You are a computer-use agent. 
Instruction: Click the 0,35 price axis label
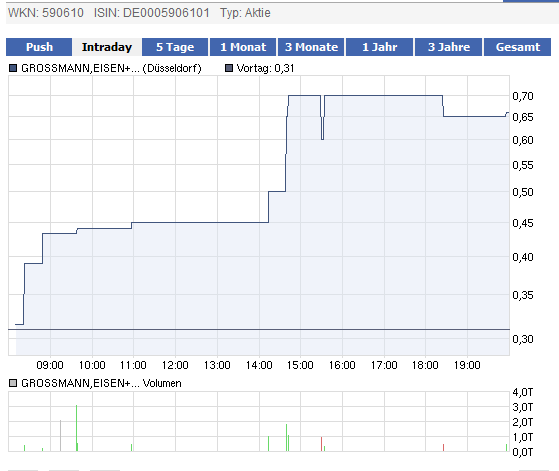(523, 295)
